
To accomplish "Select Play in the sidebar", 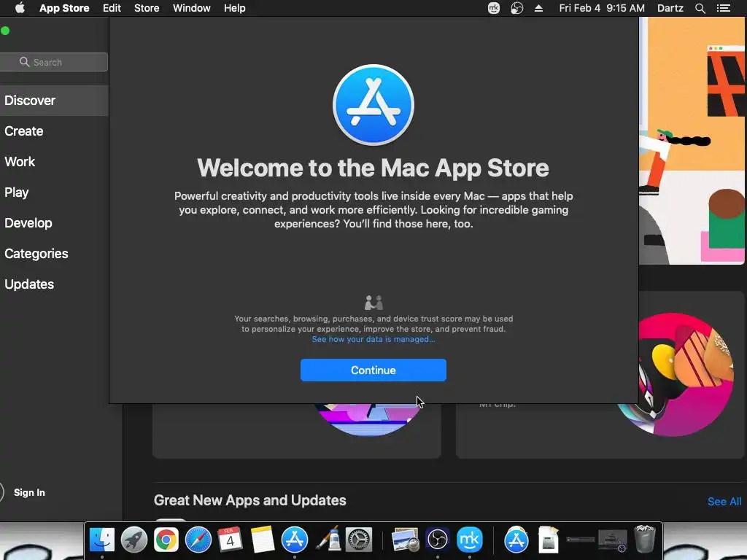I will coord(17,192).
